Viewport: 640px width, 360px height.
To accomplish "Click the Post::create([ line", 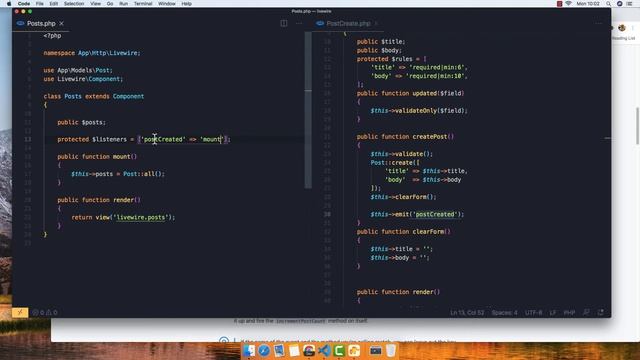I will [395, 163].
